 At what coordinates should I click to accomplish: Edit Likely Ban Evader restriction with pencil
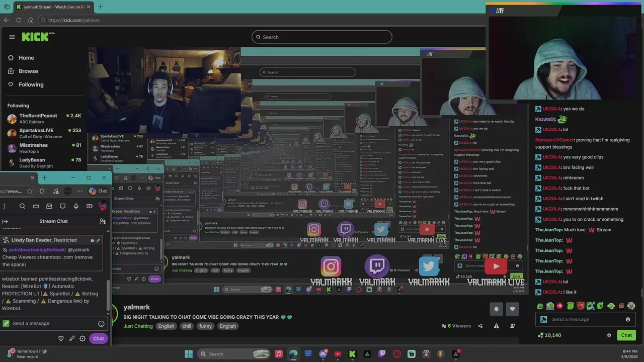tap(98, 240)
